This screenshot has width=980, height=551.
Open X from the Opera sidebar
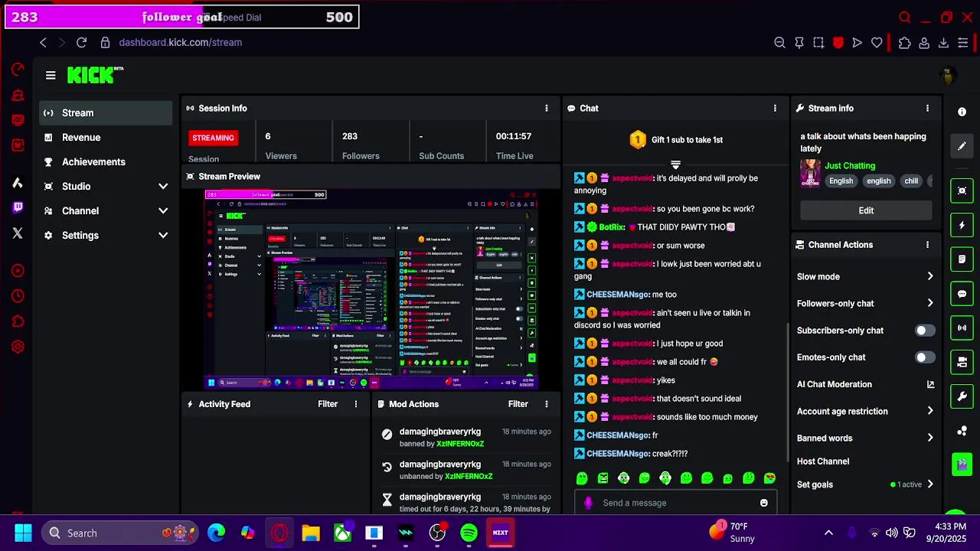(18, 233)
